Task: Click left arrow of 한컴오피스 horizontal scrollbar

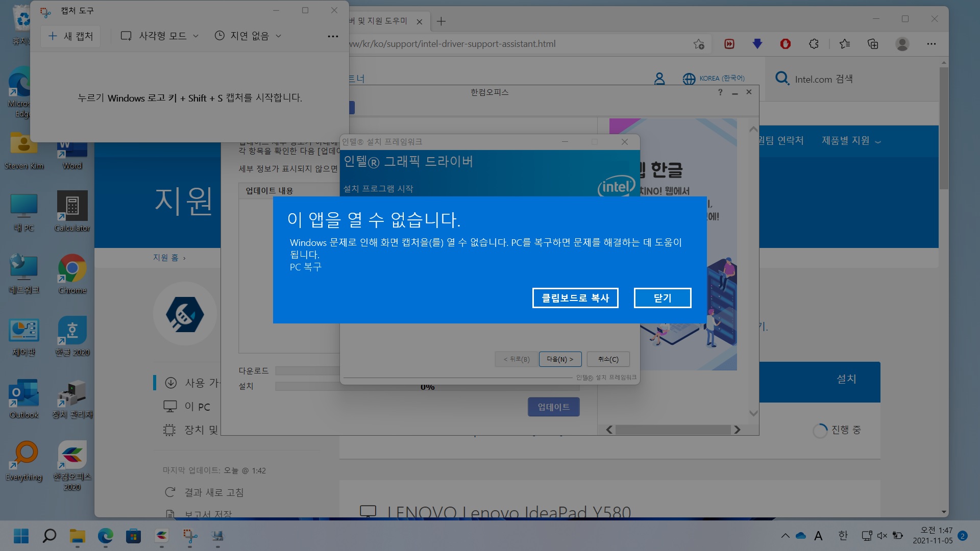Action: pos(609,430)
